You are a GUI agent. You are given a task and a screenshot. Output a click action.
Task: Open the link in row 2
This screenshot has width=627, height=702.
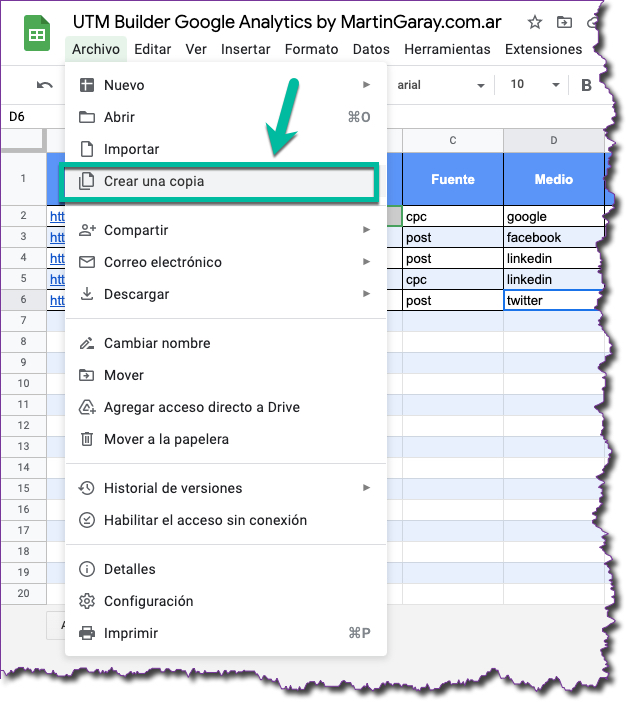point(57,217)
